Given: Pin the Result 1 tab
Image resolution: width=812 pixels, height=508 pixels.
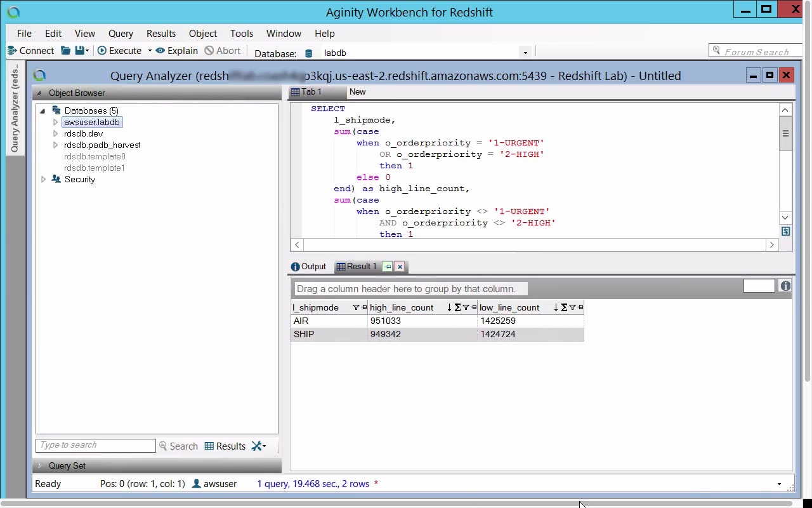Looking at the screenshot, I should 388,267.
